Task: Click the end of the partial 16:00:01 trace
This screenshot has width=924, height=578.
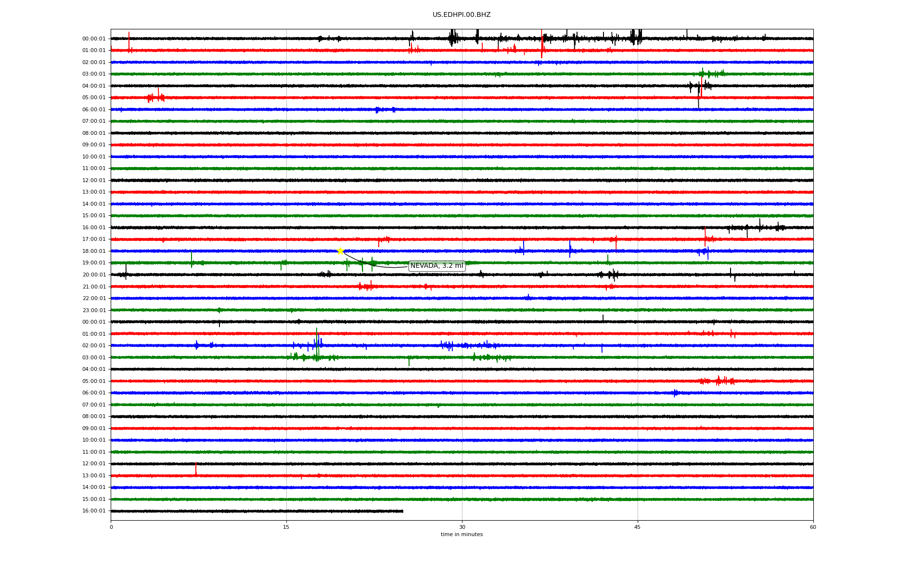Action: point(402,511)
